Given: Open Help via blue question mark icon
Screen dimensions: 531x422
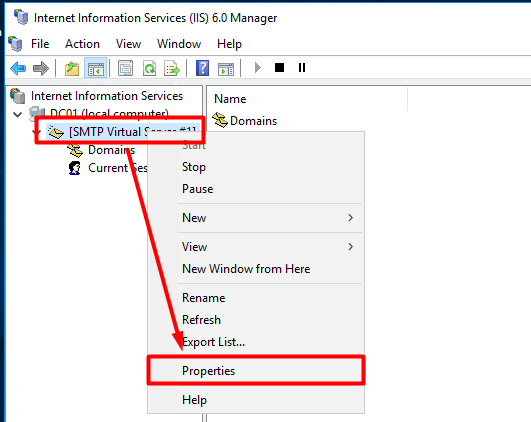Looking at the screenshot, I should coord(203,68).
